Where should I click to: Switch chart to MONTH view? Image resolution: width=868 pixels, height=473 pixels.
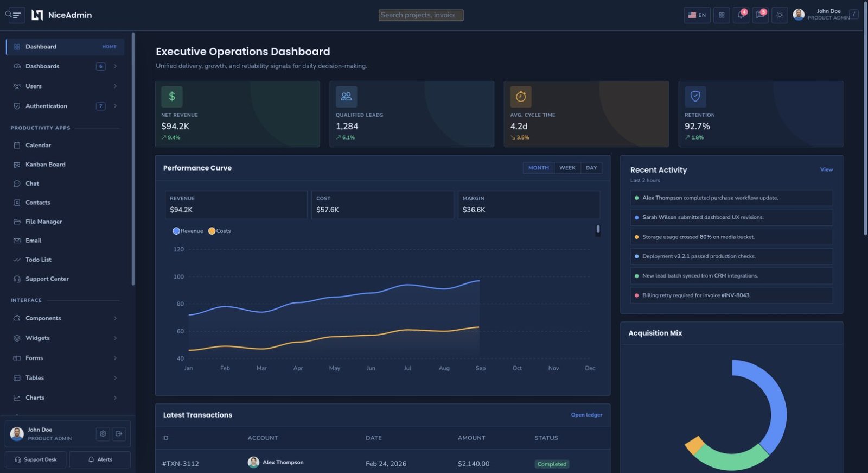539,168
